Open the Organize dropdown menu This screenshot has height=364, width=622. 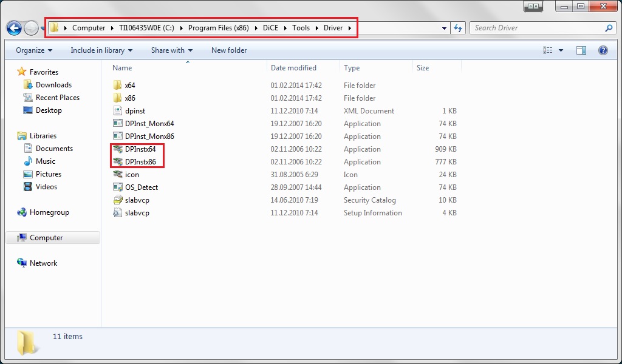coord(34,50)
